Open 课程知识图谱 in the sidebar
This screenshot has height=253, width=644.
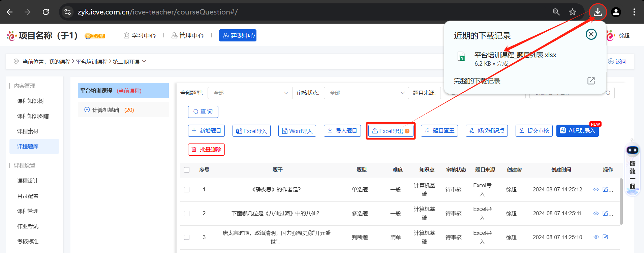(33, 116)
